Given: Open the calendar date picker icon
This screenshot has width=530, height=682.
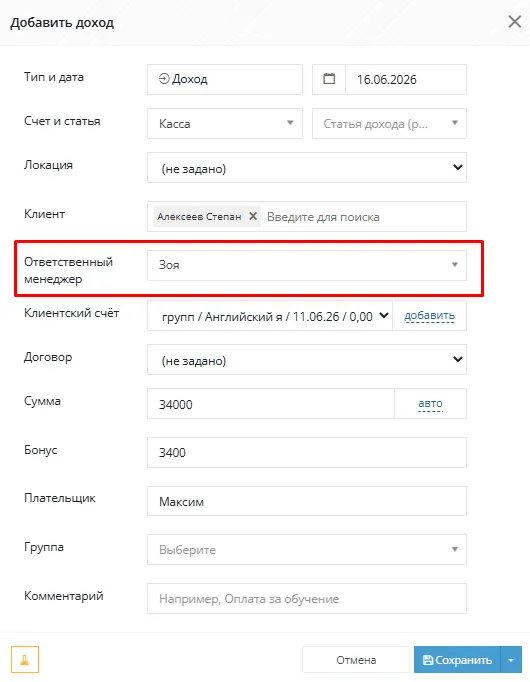Looking at the screenshot, I should pyautogui.click(x=329, y=79).
